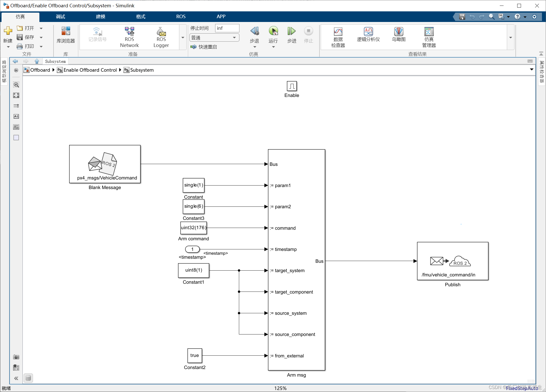
Task: Select the Blank Message block
Action: click(105, 164)
